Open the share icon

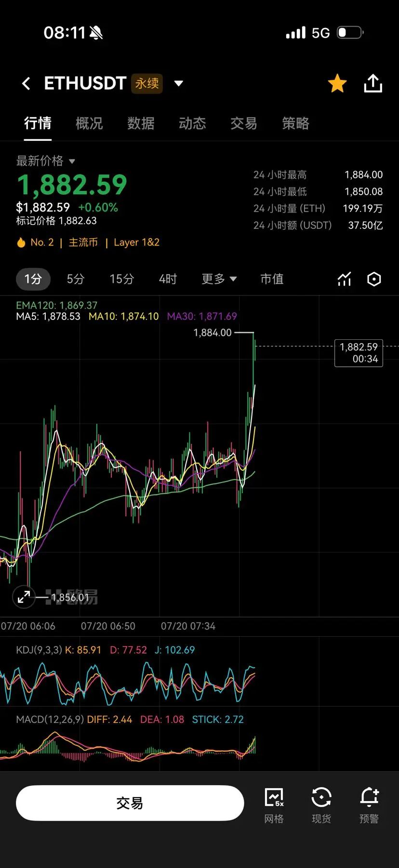[x=373, y=83]
